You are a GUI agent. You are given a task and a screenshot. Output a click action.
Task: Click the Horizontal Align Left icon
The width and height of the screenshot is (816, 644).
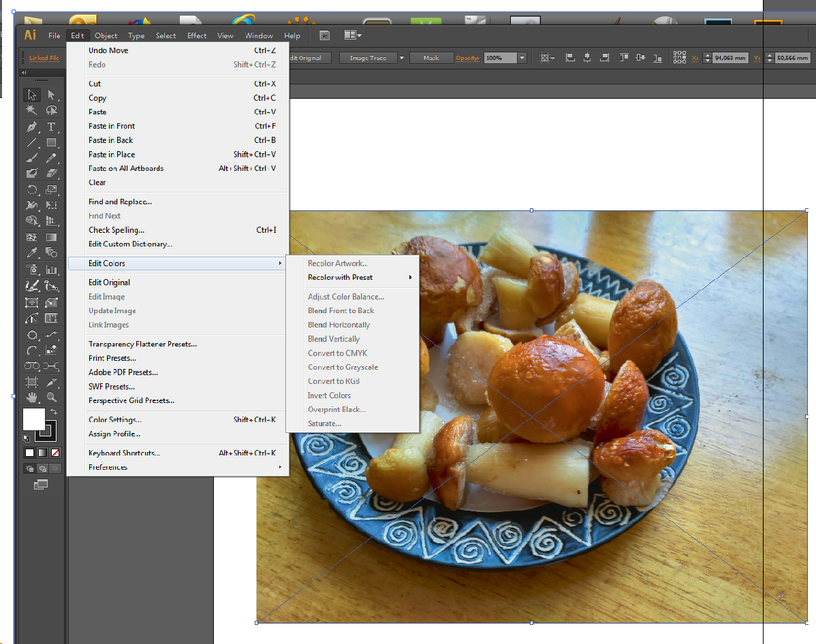(570, 58)
